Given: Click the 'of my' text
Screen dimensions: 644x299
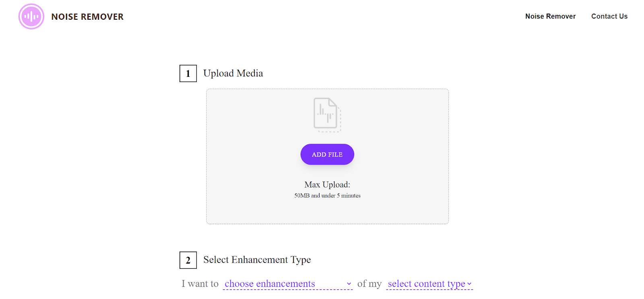Looking at the screenshot, I should coord(369,284).
